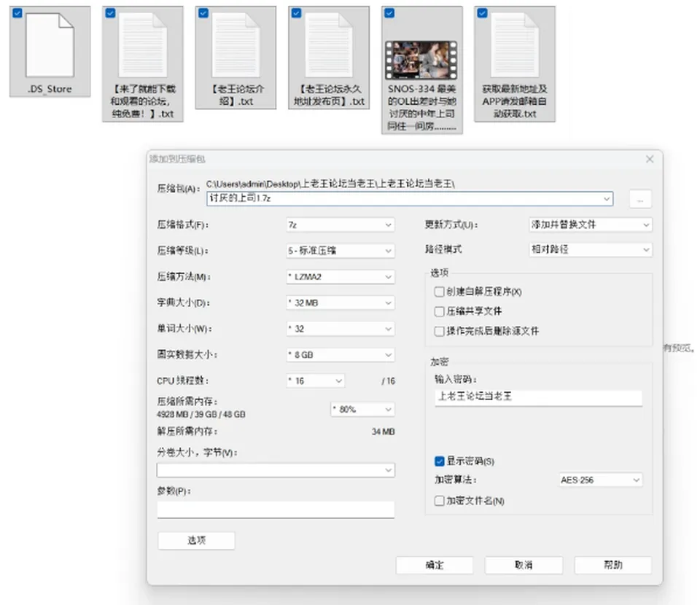
Task: Open the 压缩方法 LZMA2 dropdown
Action: click(x=341, y=276)
